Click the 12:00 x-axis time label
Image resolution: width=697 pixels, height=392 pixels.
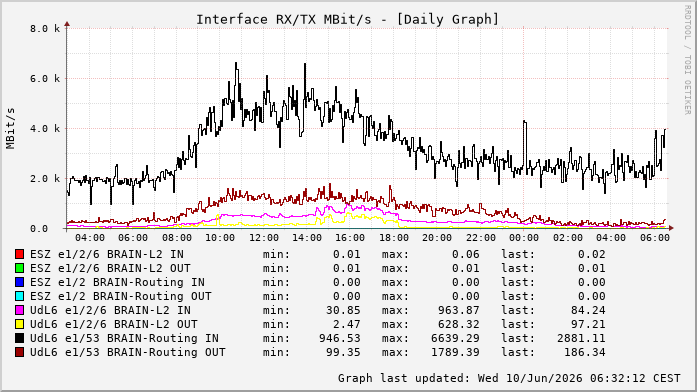click(x=264, y=238)
